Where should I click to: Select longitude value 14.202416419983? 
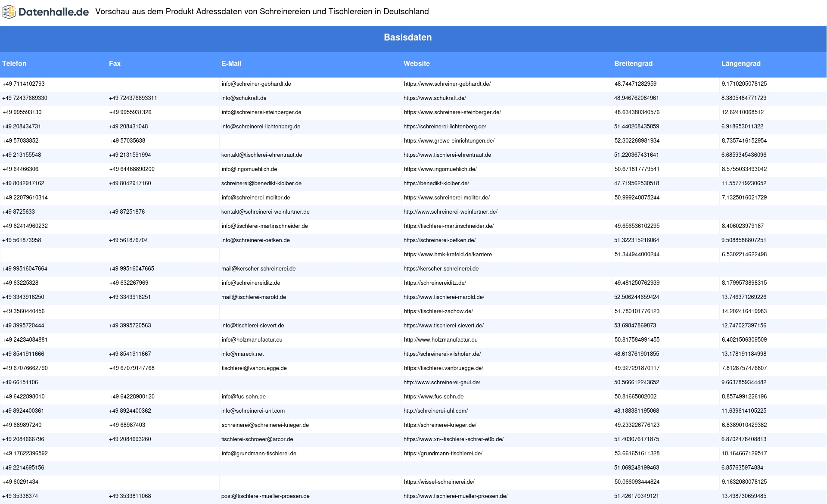(744, 311)
